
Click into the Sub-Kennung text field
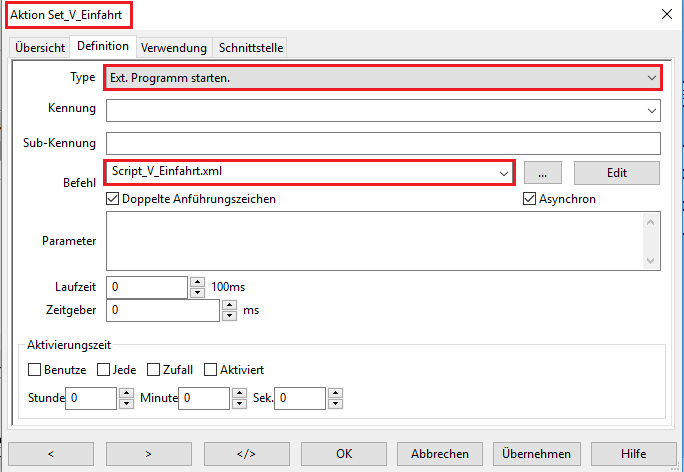(383, 143)
